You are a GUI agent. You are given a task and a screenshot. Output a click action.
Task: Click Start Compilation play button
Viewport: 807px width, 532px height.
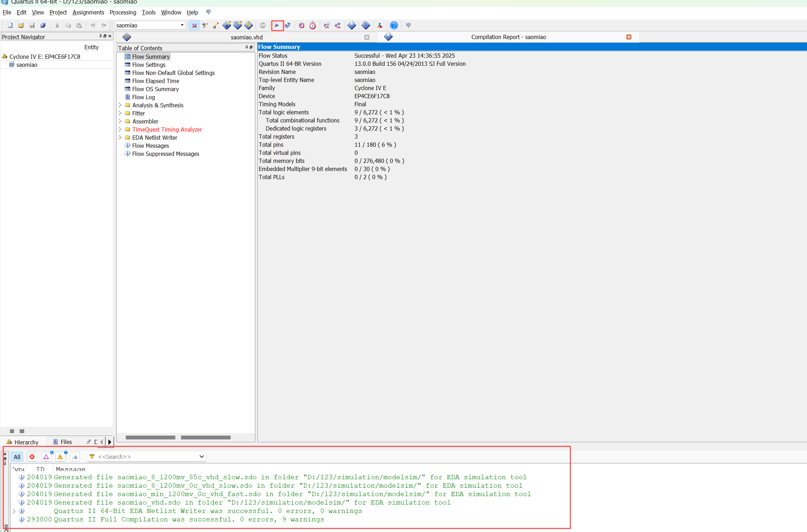[277, 25]
